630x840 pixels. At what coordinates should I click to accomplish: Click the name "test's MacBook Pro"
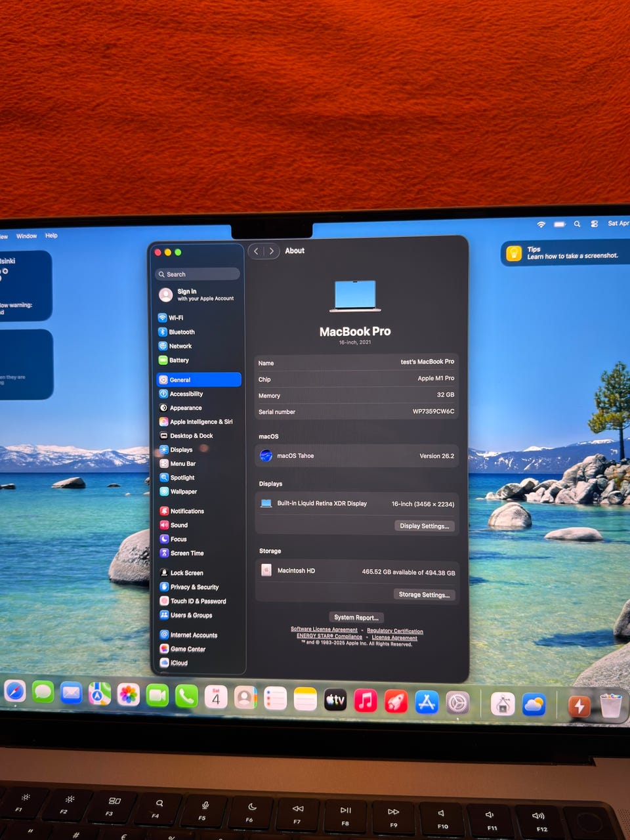tap(427, 362)
